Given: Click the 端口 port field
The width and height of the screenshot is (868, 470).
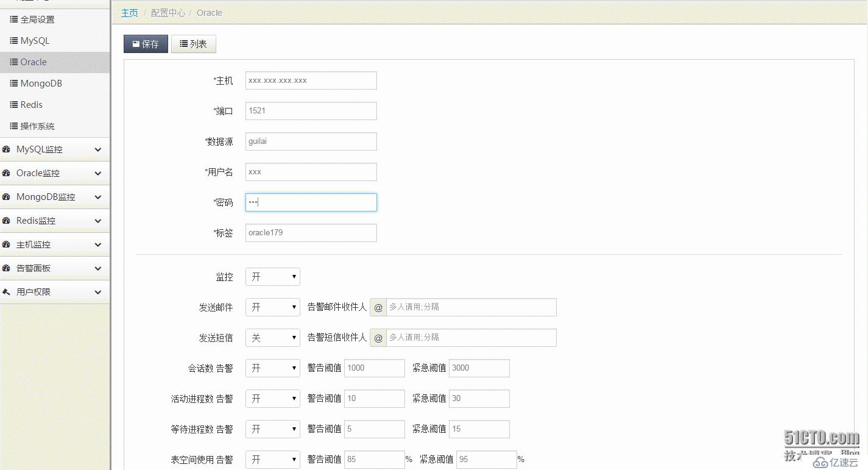Looking at the screenshot, I should tap(311, 111).
